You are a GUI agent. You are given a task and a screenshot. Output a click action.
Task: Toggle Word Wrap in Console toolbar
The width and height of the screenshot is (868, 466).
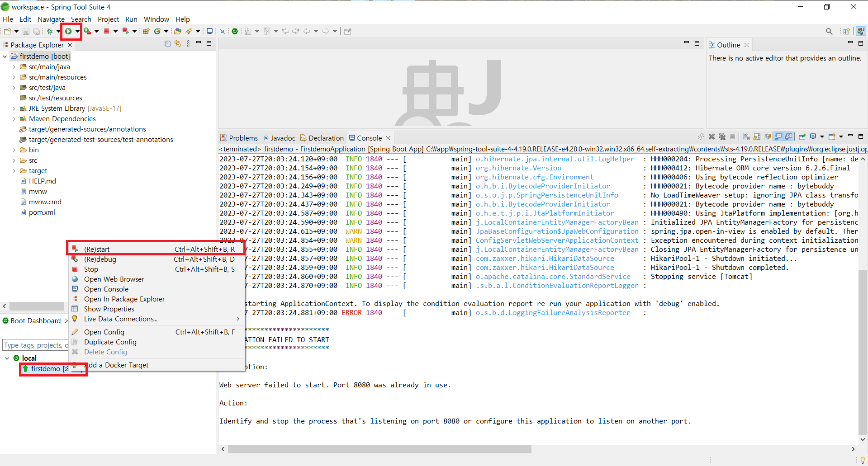click(x=767, y=137)
